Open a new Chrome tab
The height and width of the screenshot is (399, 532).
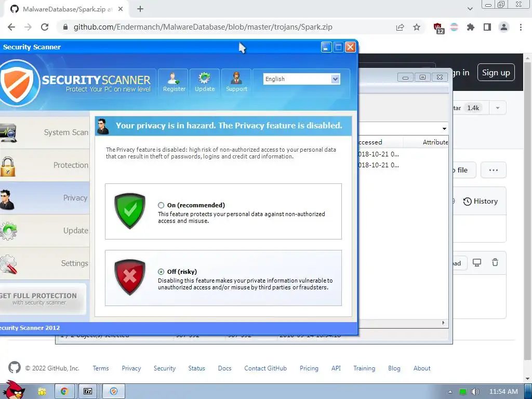(x=140, y=9)
